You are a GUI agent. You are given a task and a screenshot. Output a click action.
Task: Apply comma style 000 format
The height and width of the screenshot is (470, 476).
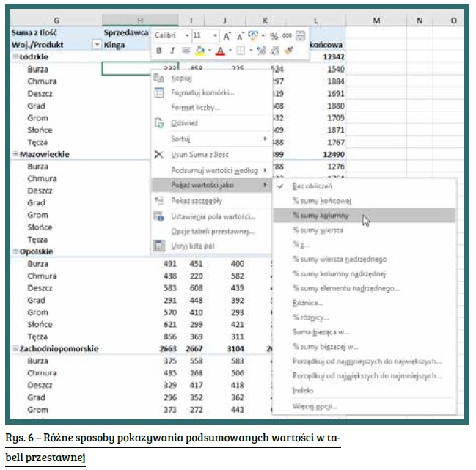click(287, 36)
